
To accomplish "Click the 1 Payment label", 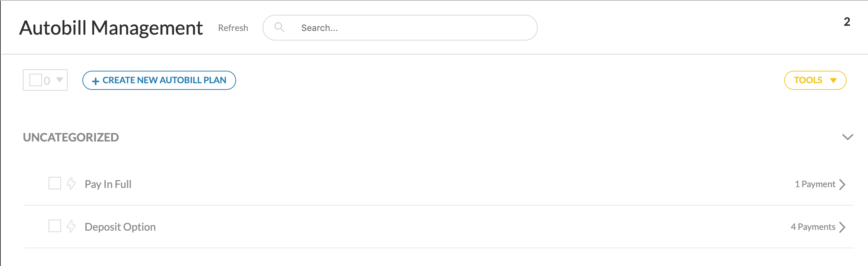I will point(815,184).
